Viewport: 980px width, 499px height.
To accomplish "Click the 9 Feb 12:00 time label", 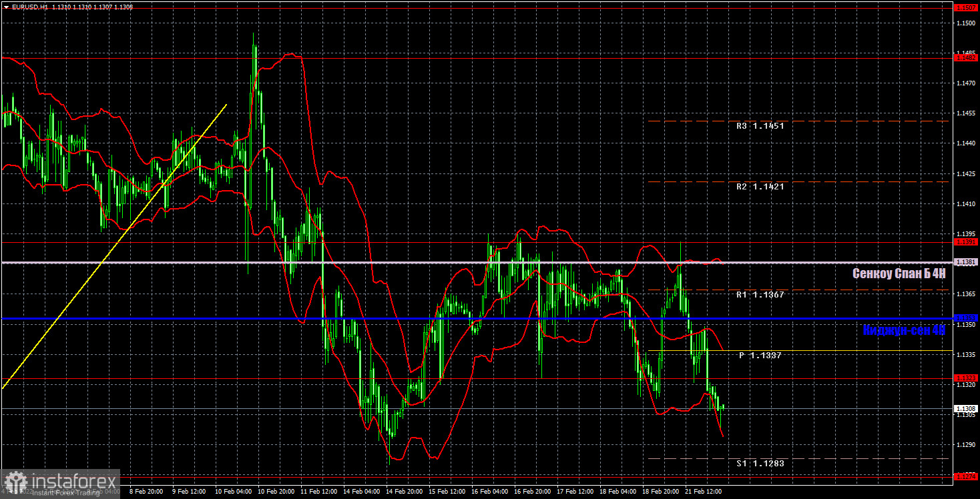I will (189, 492).
